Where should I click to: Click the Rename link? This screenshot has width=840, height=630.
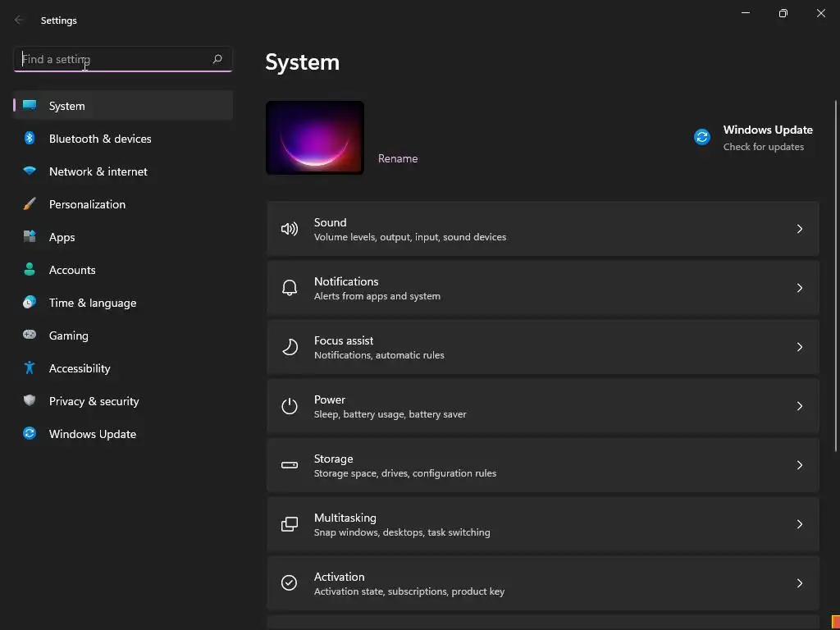click(x=398, y=158)
